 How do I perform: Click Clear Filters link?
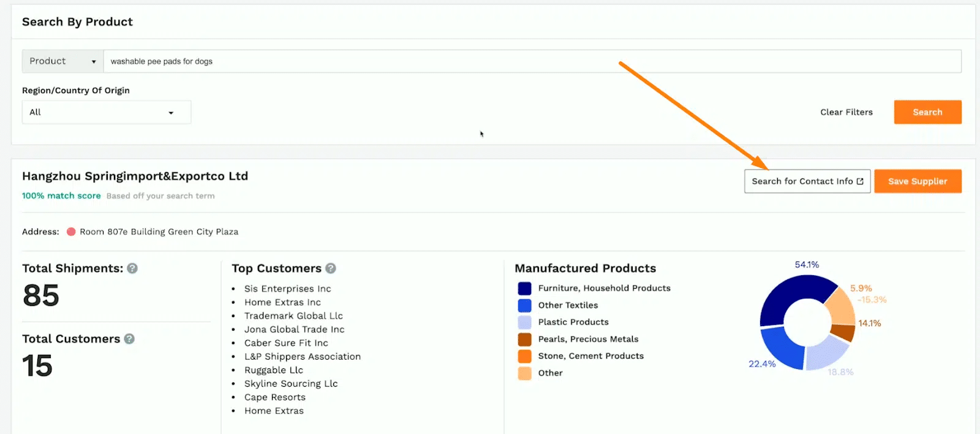(x=846, y=112)
